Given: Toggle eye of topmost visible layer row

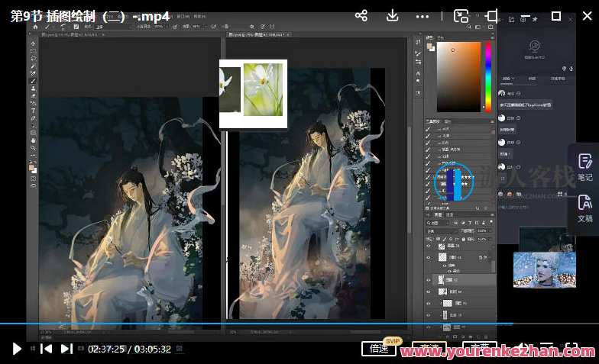Looking at the screenshot, I should coord(428,246).
